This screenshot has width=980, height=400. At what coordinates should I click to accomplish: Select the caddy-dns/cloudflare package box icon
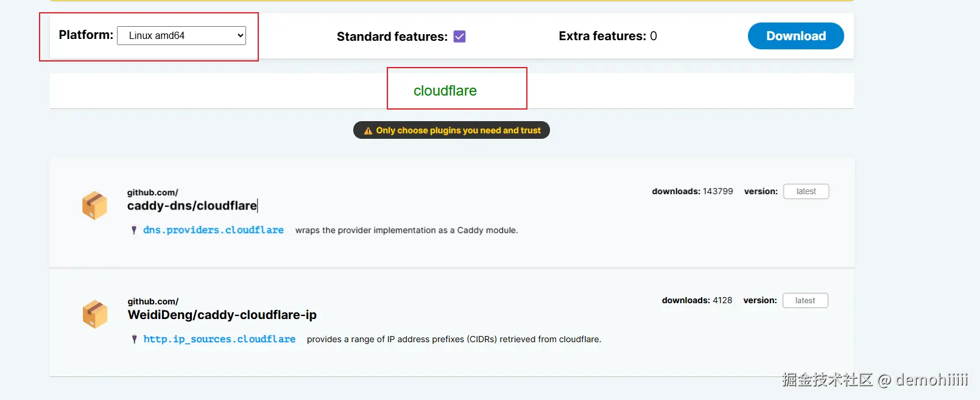coord(94,205)
